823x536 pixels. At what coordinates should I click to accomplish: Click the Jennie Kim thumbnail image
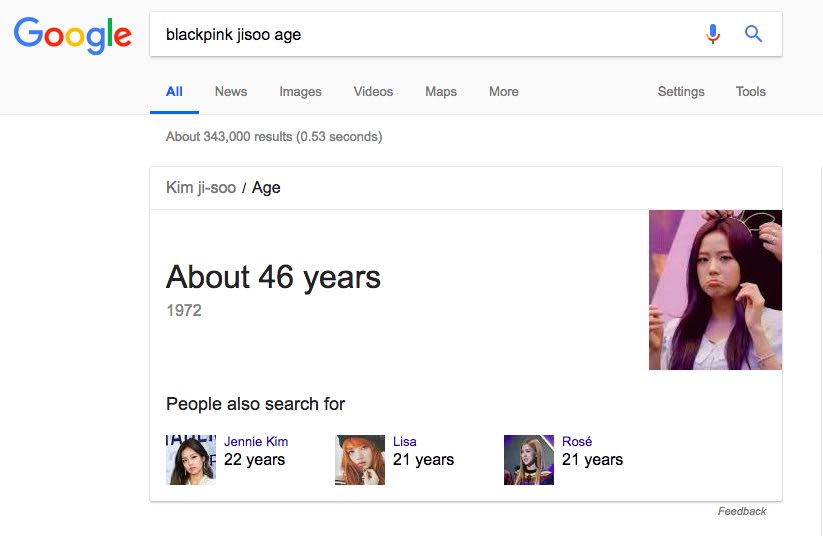[x=191, y=460]
